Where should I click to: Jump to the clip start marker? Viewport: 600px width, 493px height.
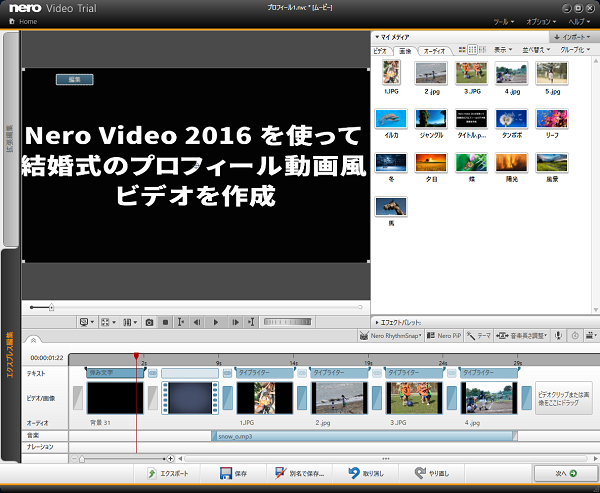(181, 322)
